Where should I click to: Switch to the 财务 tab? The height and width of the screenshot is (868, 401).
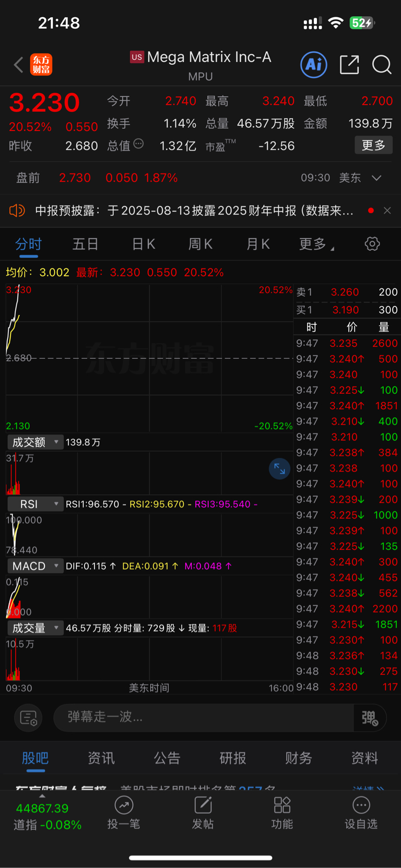[x=299, y=758]
